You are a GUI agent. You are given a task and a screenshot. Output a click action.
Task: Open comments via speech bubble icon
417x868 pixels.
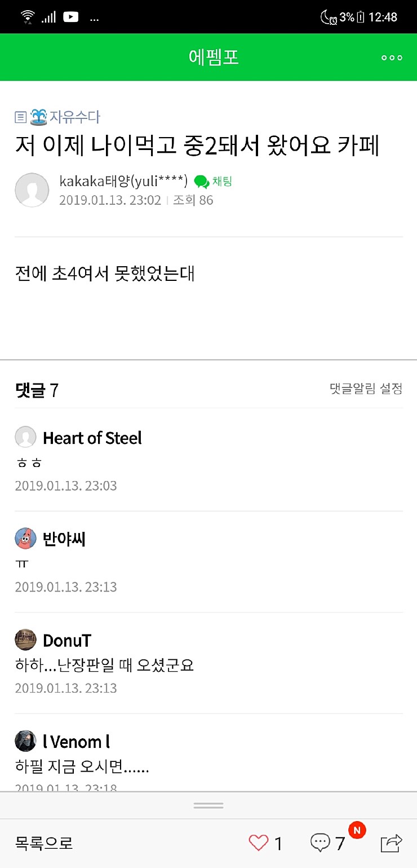pos(320,843)
